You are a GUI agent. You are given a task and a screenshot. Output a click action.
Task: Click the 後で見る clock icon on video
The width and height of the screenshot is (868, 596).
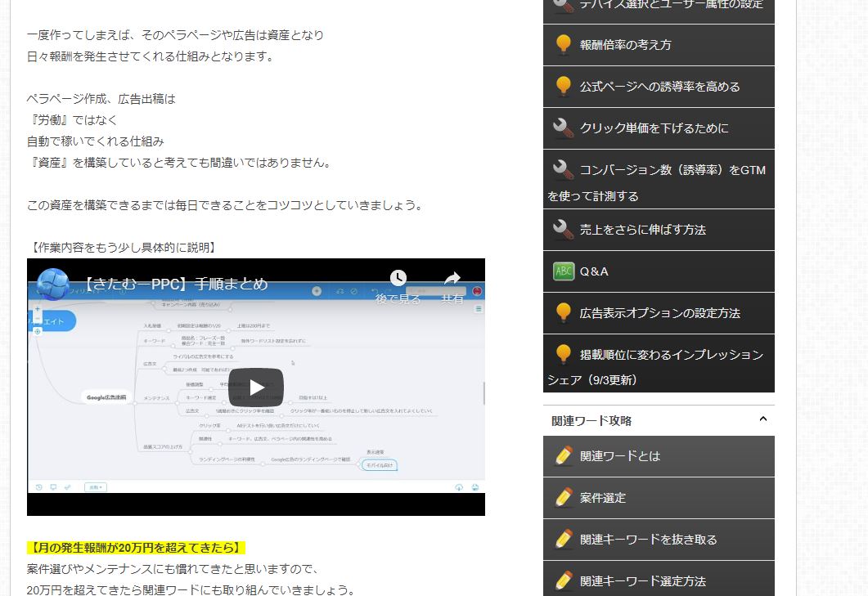398,279
